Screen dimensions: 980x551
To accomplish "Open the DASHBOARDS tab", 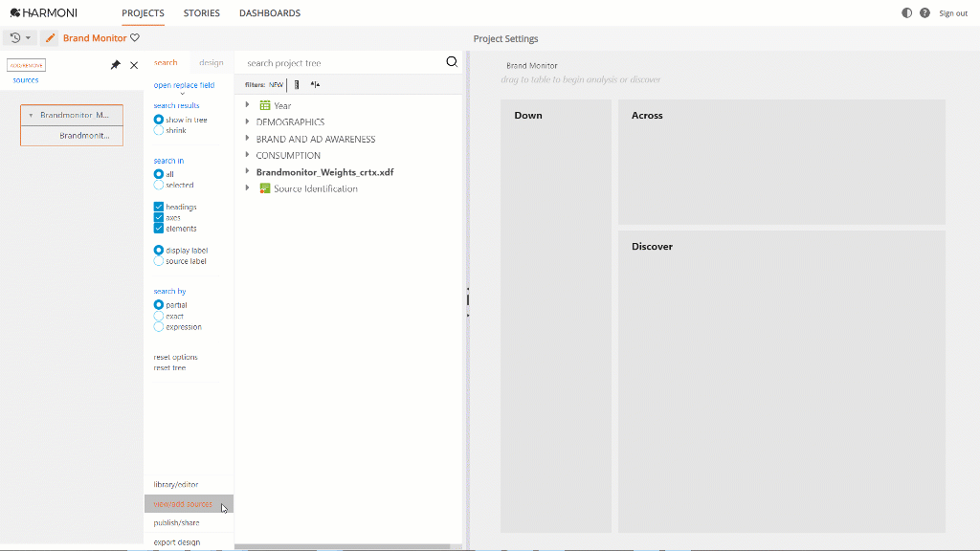I will click(270, 13).
